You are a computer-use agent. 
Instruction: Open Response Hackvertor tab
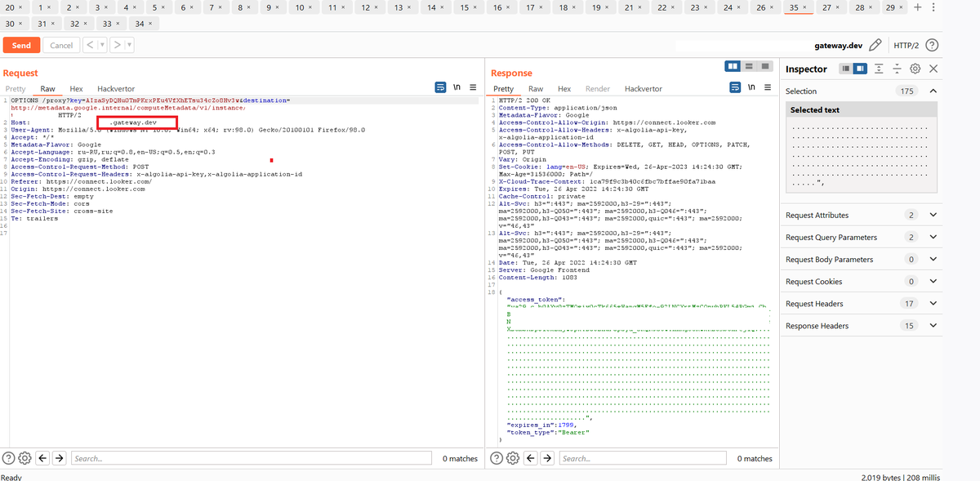coord(644,88)
